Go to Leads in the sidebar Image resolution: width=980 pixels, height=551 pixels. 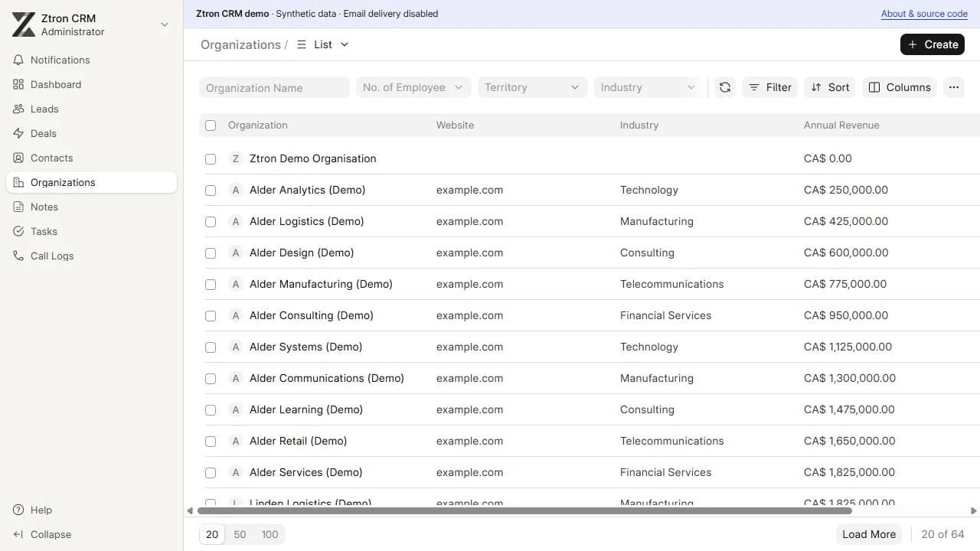[x=91, y=109]
